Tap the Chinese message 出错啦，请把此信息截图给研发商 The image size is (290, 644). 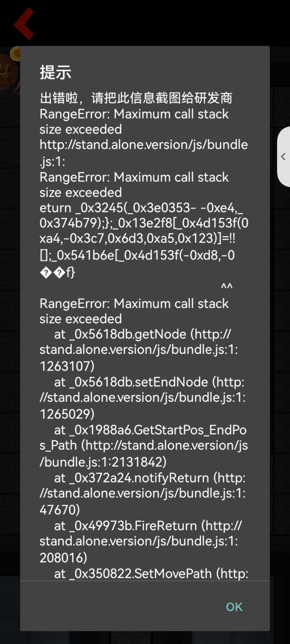(136, 98)
